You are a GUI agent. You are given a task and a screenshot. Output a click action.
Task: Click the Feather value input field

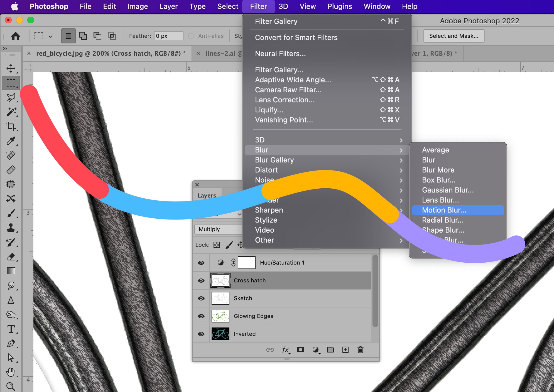(168, 36)
